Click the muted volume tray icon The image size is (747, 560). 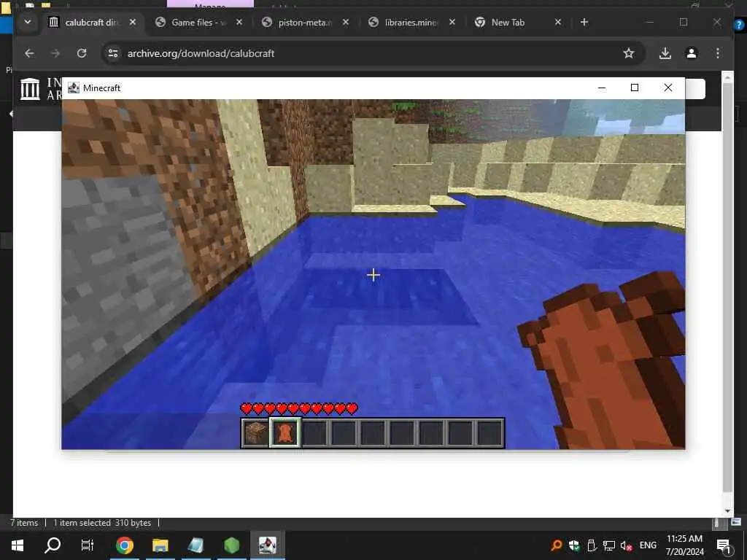[626, 545]
